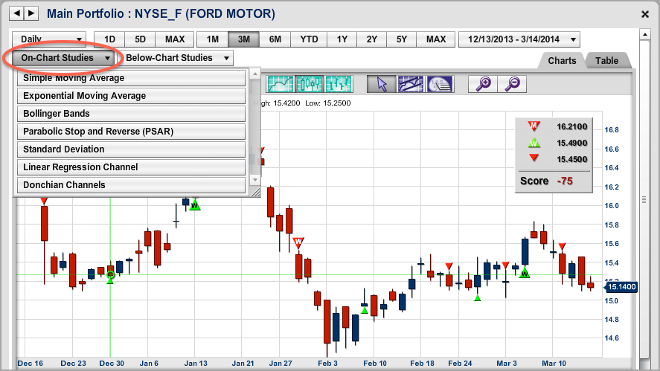Switch to the Table tab
Screen dimensions: 660x371
tap(607, 61)
